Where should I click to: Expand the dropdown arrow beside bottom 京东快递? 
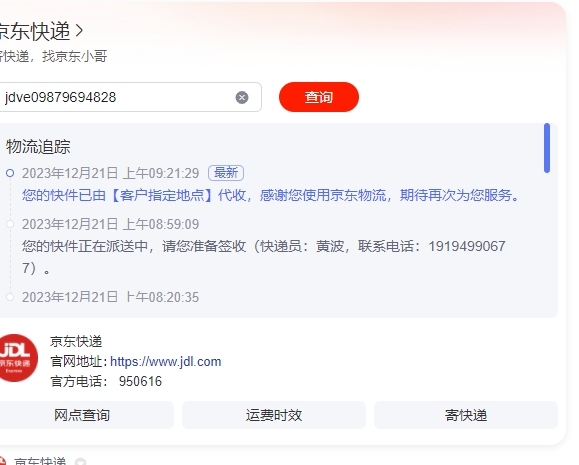[80, 461]
